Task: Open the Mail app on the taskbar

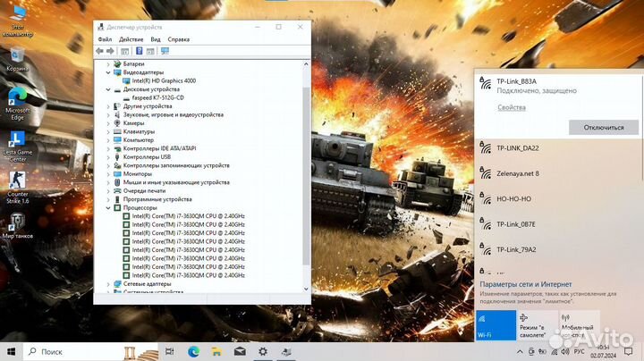Action: pyautogui.click(x=240, y=351)
